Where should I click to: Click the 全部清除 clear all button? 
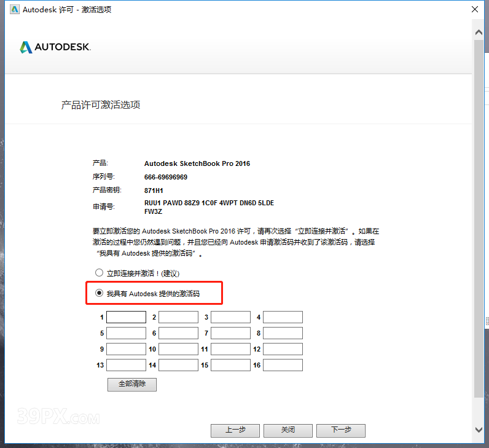[132, 384]
